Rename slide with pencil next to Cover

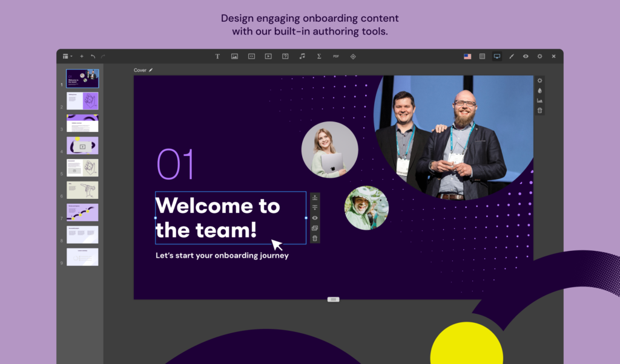tap(151, 70)
